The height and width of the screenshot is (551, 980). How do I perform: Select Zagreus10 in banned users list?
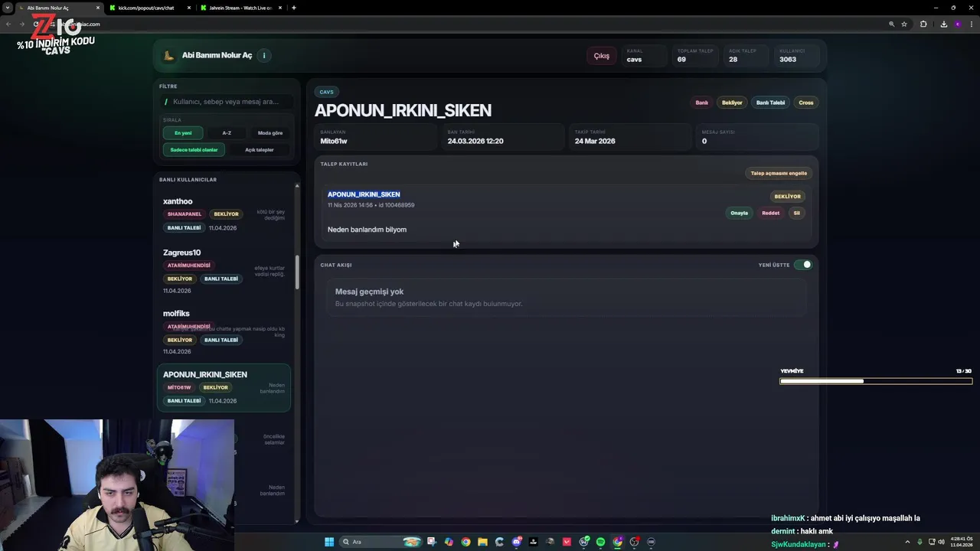click(x=224, y=272)
